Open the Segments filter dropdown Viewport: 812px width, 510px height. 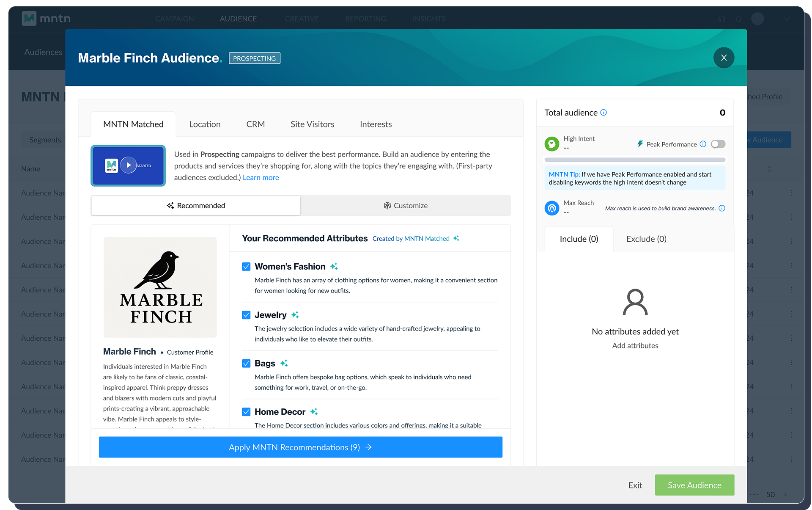(47, 140)
